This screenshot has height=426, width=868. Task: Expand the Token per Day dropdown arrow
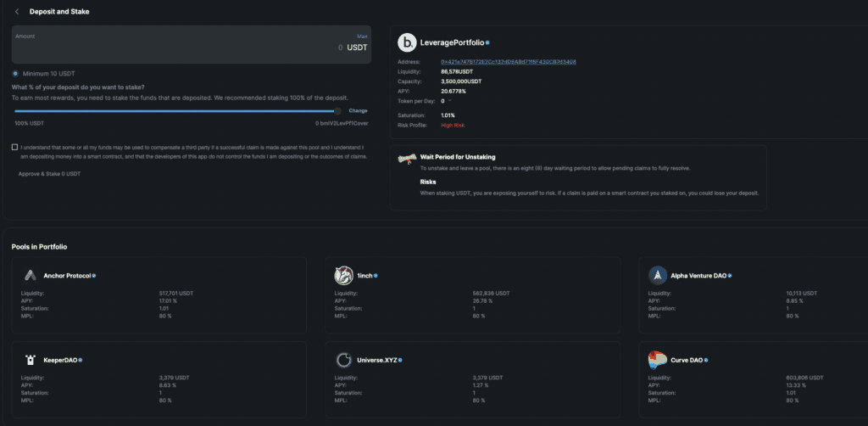pyautogui.click(x=451, y=100)
